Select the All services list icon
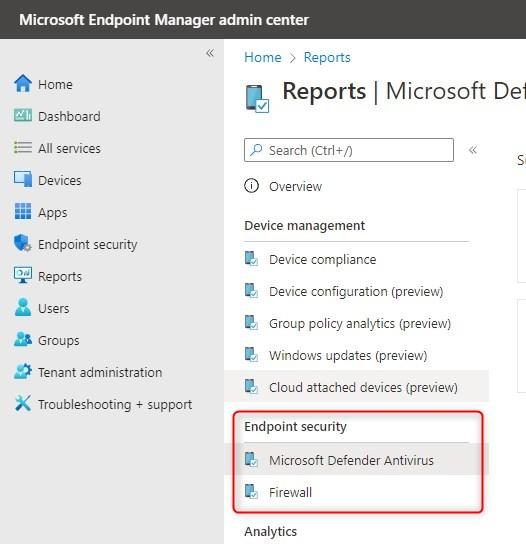This screenshot has width=526, height=544. coord(23,147)
